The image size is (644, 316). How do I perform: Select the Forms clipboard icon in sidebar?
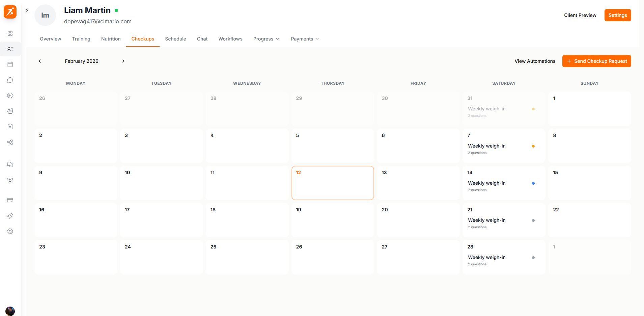10,126
